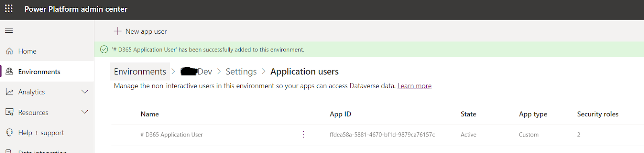644x153 pixels.
Task: Expand the Analytics section chevron
Action: (85, 92)
